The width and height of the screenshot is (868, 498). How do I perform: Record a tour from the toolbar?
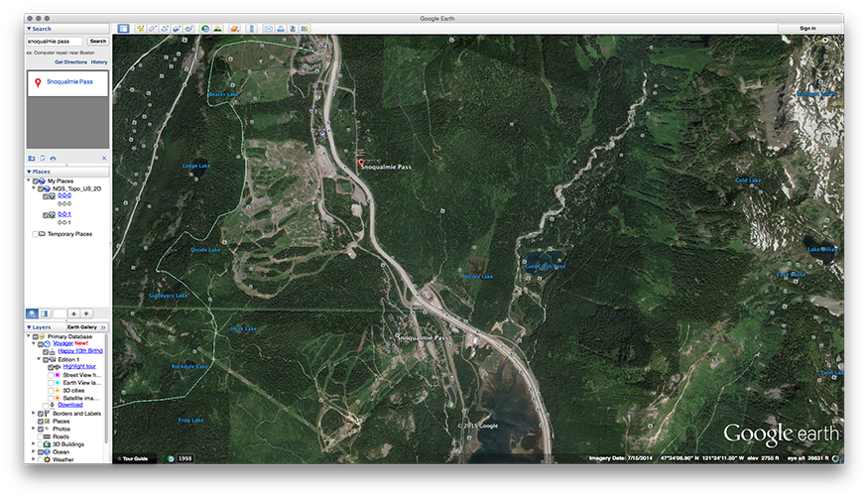[x=188, y=28]
